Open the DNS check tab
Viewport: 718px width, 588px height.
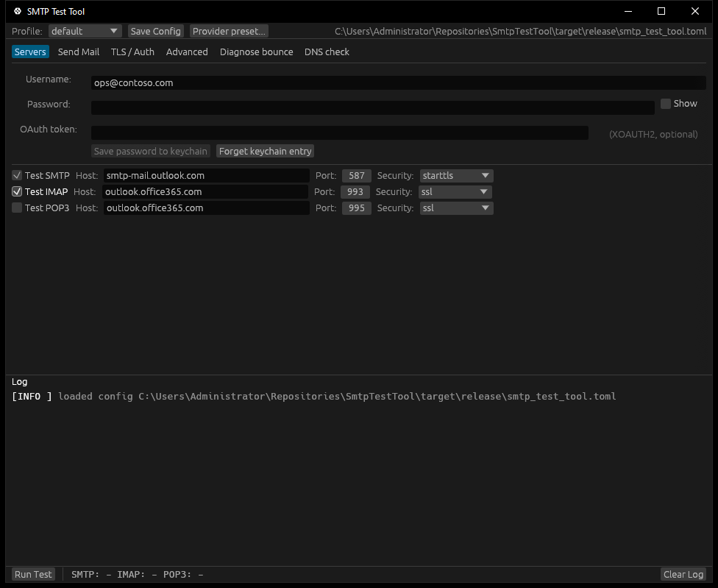point(327,52)
